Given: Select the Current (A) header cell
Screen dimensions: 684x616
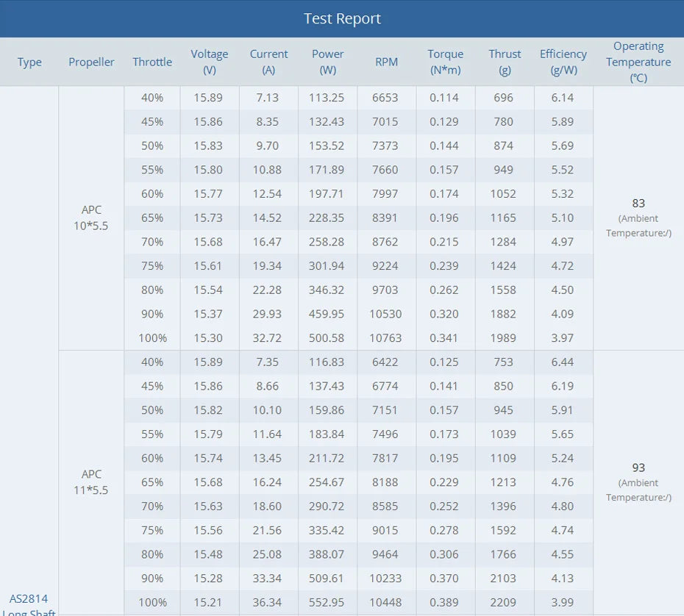Looking at the screenshot, I should 268,62.
